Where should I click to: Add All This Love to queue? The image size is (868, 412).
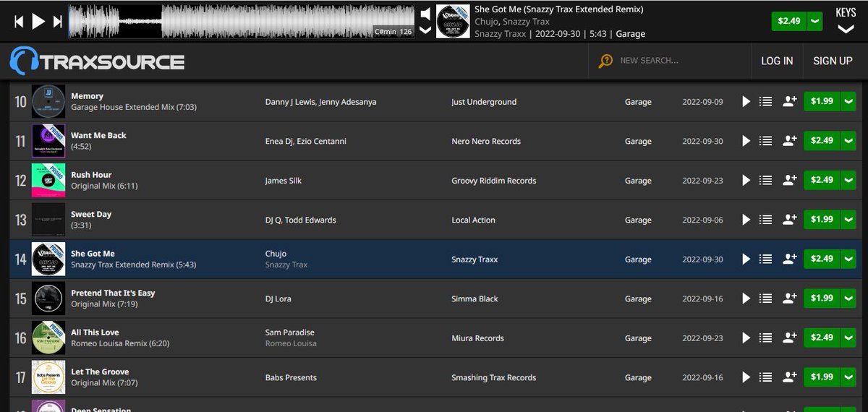click(766, 338)
